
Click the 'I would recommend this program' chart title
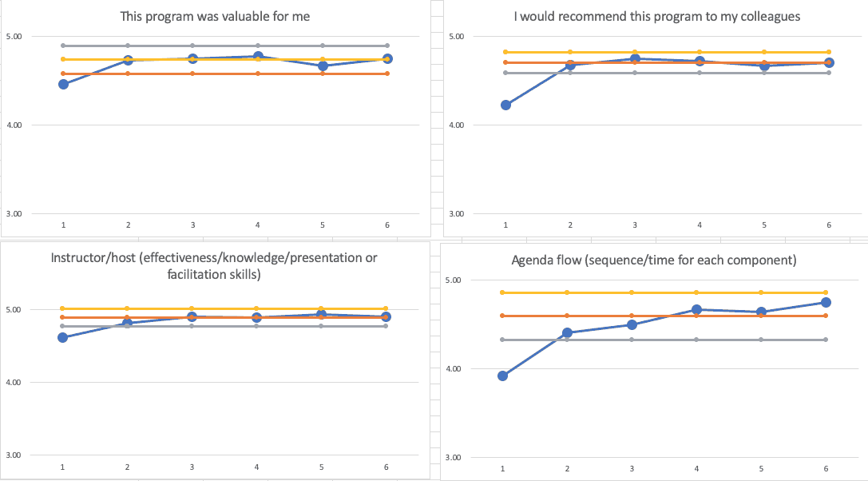tap(659, 16)
